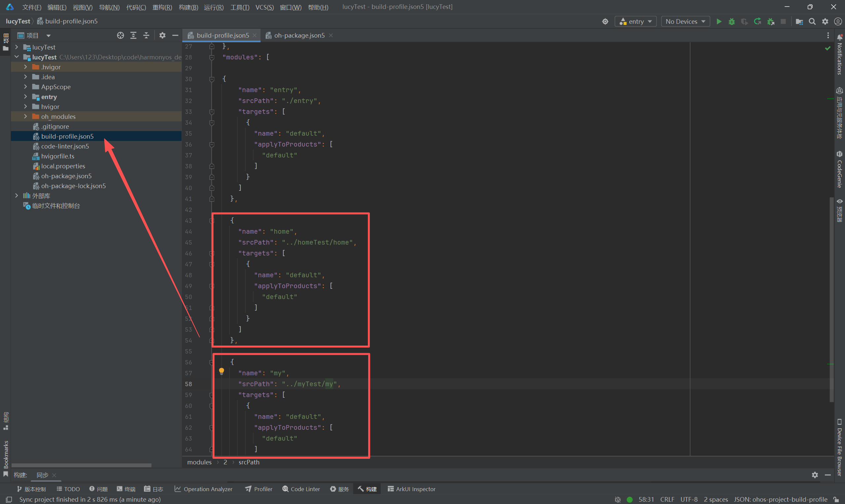
Task: Open the project panel gear options
Action: coord(162,35)
